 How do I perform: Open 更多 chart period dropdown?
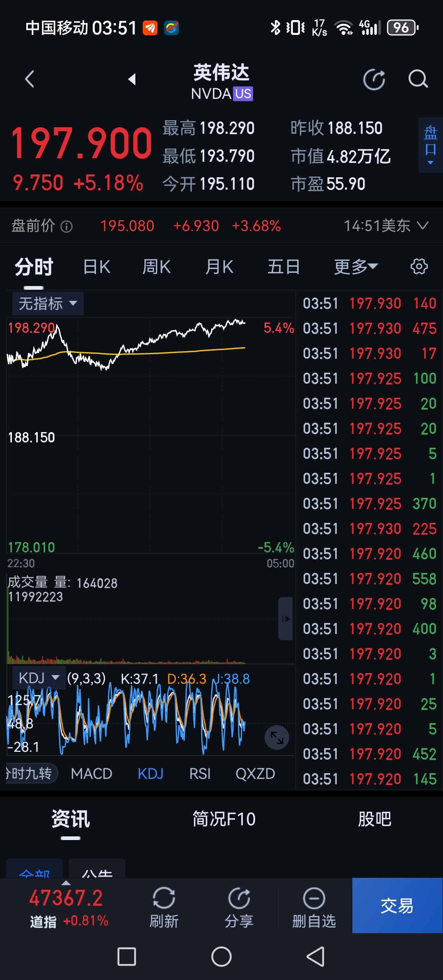click(356, 267)
